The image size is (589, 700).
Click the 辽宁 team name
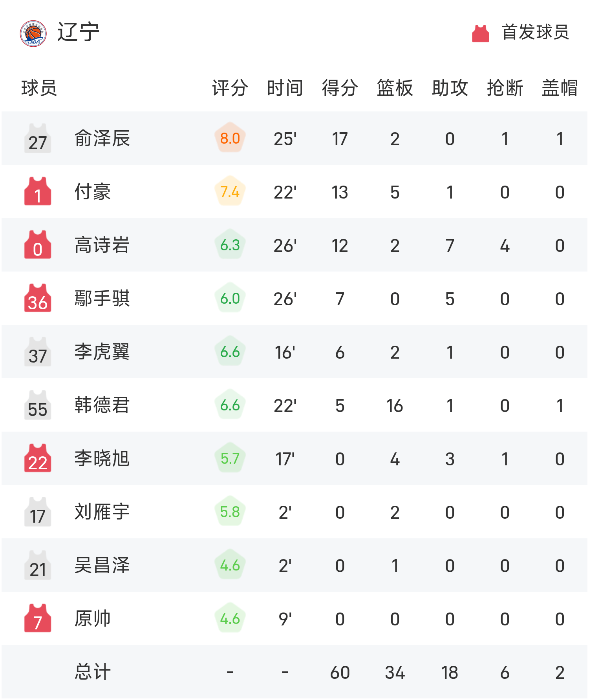tap(78, 32)
